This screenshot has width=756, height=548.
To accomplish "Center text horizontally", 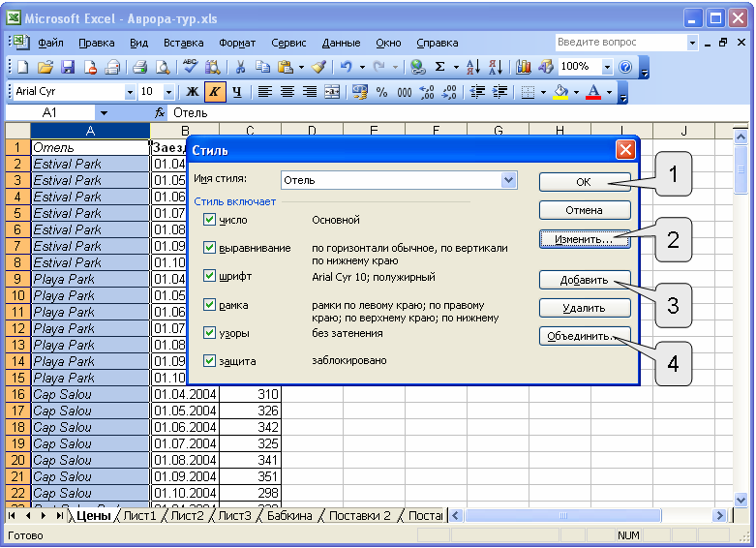I will coord(287,92).
